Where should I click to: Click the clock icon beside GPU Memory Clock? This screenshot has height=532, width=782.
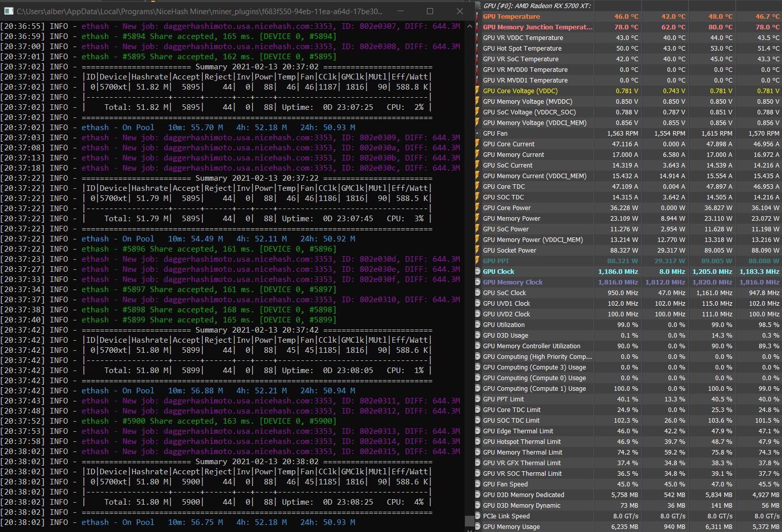pos(478,282)
